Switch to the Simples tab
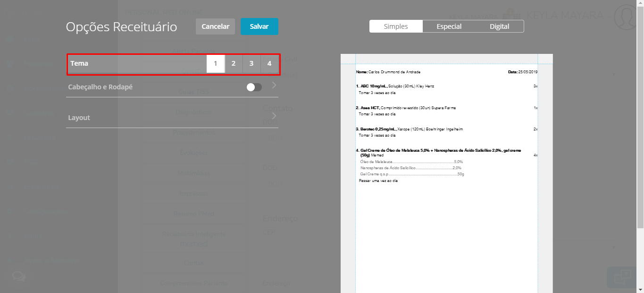644x293 pixels. pos(396,26)
